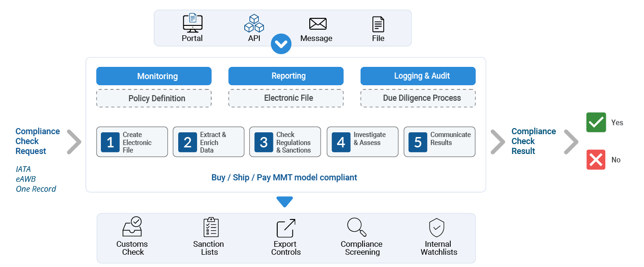
Task: Open the Policy Definition dashed box
Action: pyautogui.click(x=154, y=98)
